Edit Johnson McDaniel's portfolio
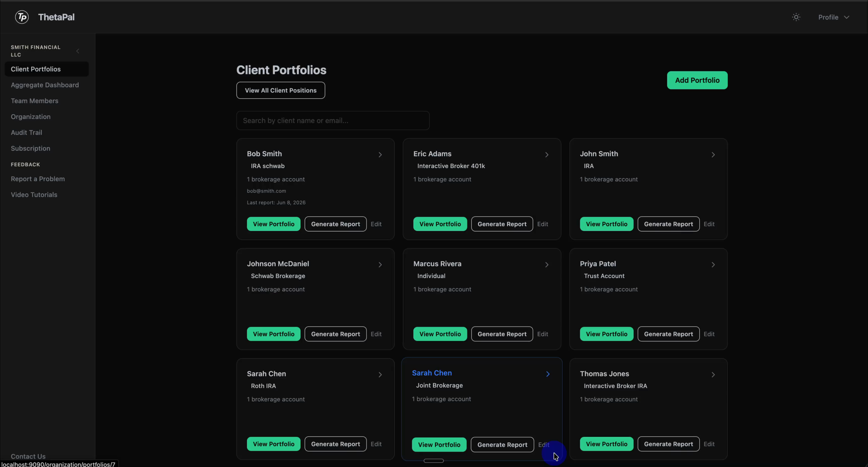This screenshot has height=467, width=868. [x=376, y=334]
